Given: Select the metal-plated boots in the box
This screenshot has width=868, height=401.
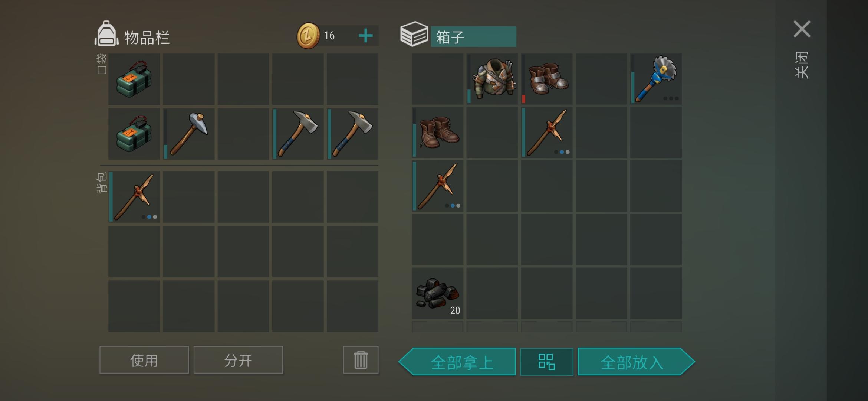Looking at the screenshot, I should [547, 79].
